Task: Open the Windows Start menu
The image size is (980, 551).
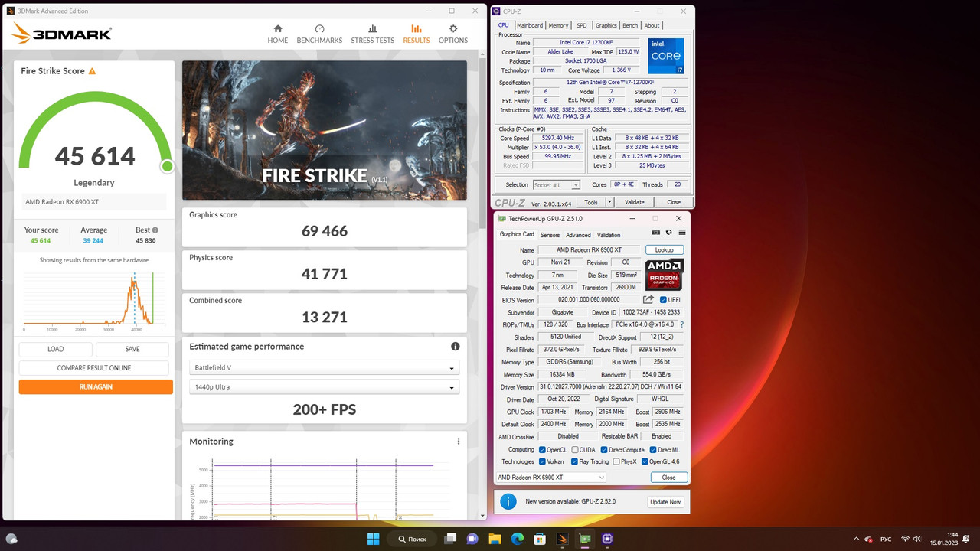Action: point(373,539)
